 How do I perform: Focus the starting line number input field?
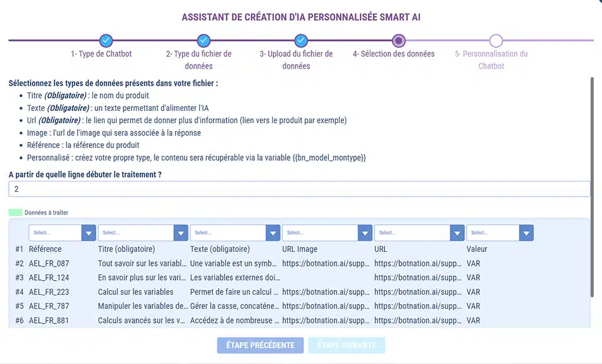coord(299,189)
